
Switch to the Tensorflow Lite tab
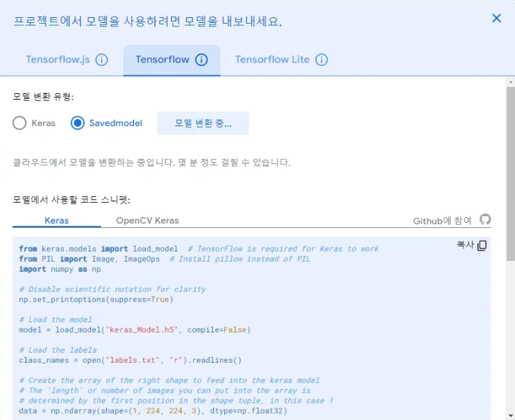pos(272,59)
